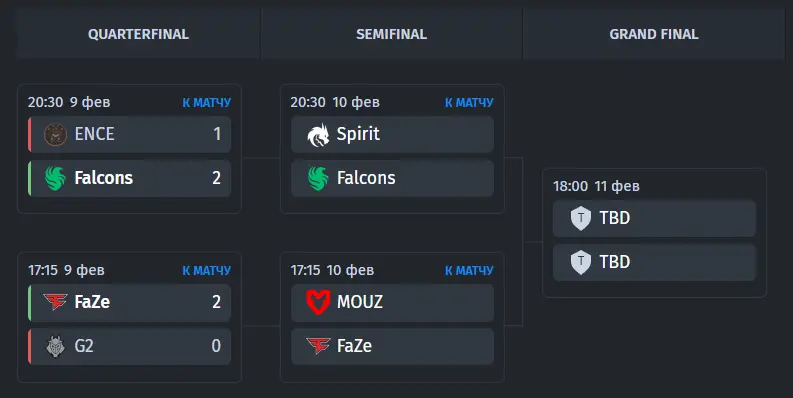The image size is (793, 398).
Task: Click the Spirit dragon logo in semifinal
Action: (x=318, y=135)
